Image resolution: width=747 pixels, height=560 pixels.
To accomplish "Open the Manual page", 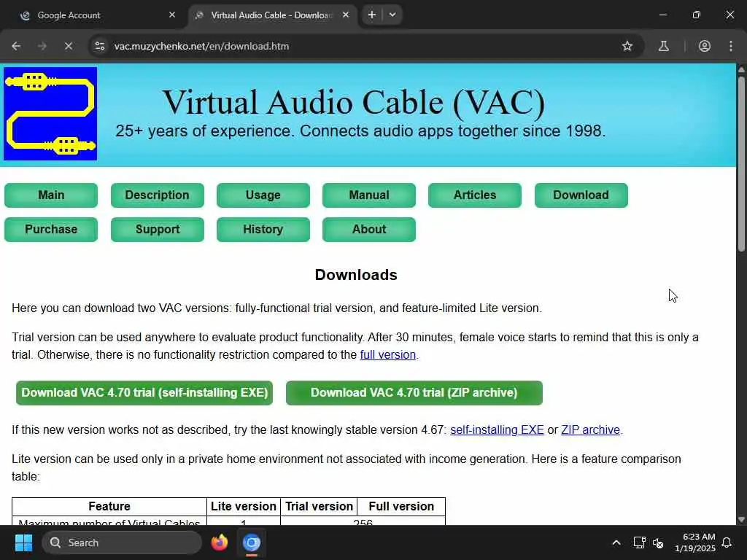I will 368,195.
